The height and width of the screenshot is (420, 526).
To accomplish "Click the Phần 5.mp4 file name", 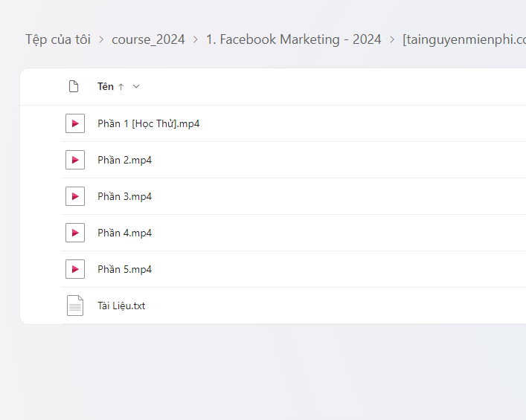I will [x=124, y=269].
